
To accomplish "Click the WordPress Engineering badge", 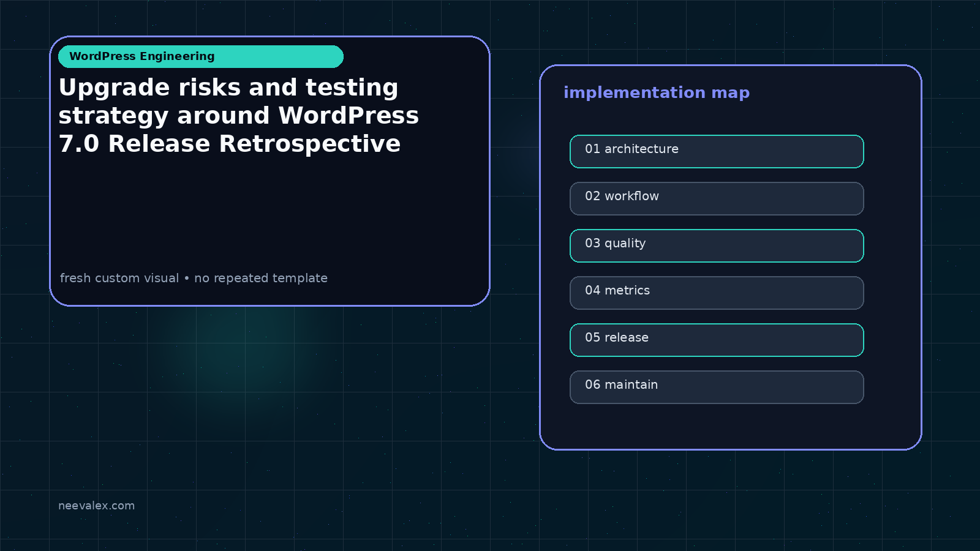I will 201,56.
